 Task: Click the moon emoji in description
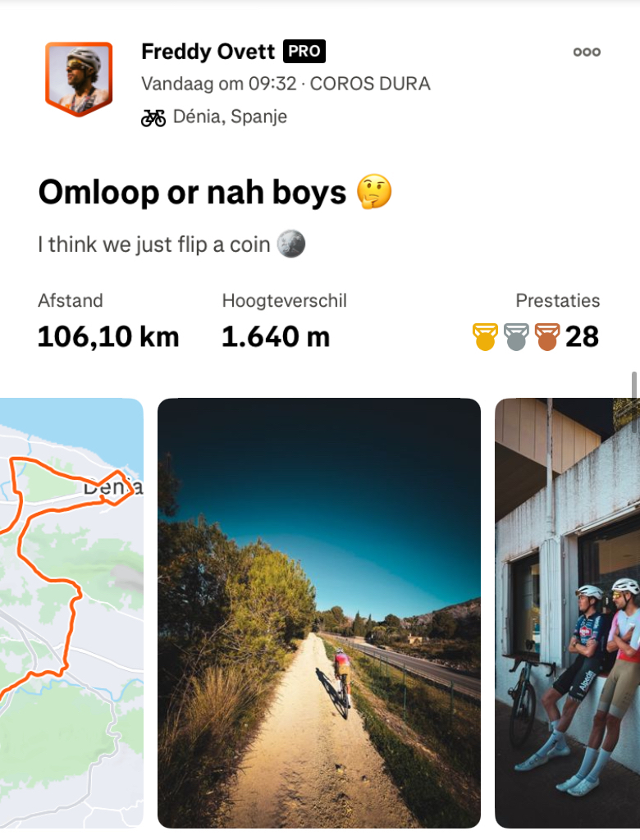[x=291, y=244]
